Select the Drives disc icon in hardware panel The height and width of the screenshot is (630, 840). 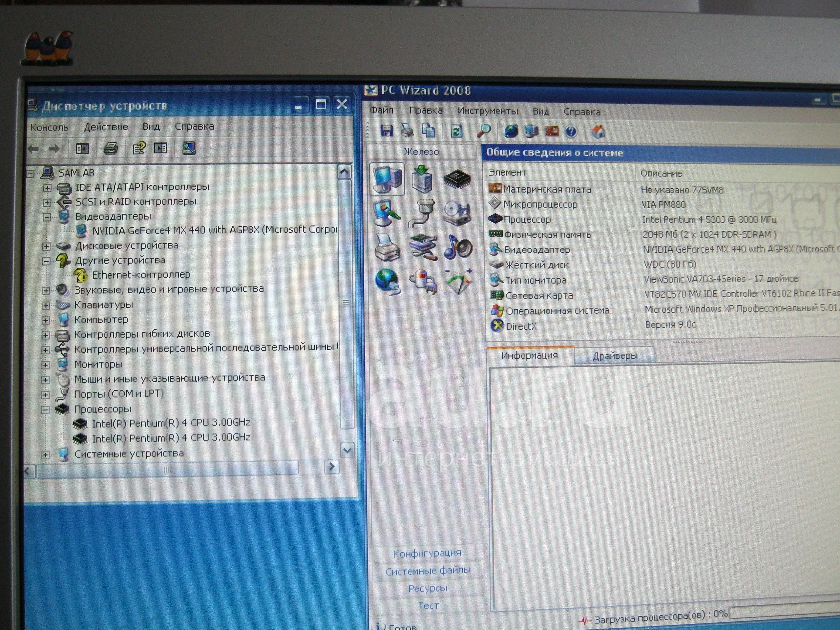[x=457, y=214]
